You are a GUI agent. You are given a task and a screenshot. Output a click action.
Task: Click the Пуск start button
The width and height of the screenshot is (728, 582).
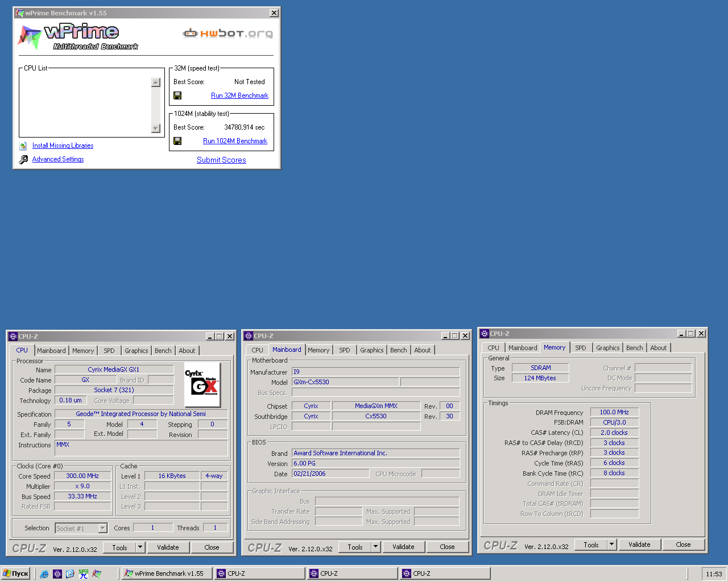point(16,573)
